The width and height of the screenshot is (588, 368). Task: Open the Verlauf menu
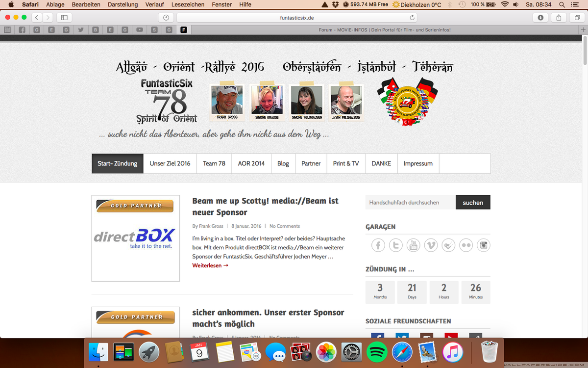[x=155, y=4]
